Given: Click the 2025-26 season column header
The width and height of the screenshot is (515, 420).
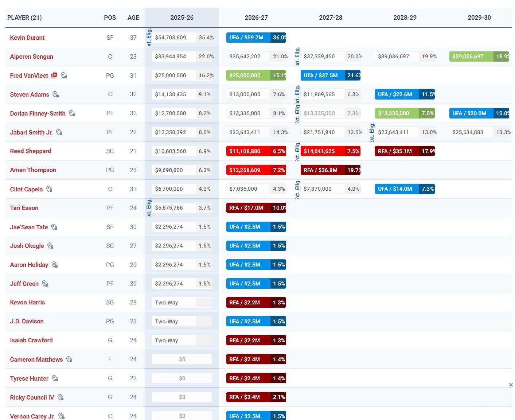Looking at the screenshot, I should (182, 17).
